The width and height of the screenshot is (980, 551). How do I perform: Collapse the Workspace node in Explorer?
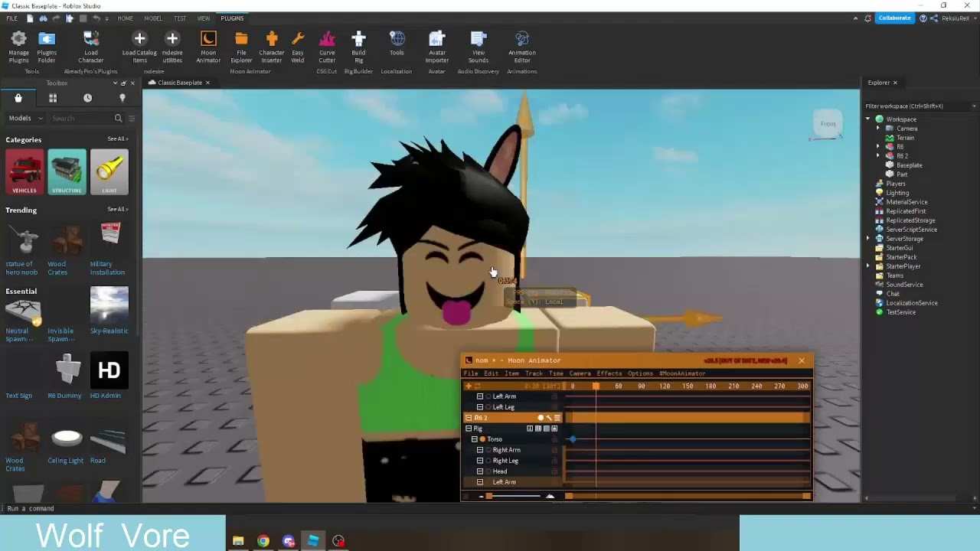pyautogui.click(x=868, y=119)
